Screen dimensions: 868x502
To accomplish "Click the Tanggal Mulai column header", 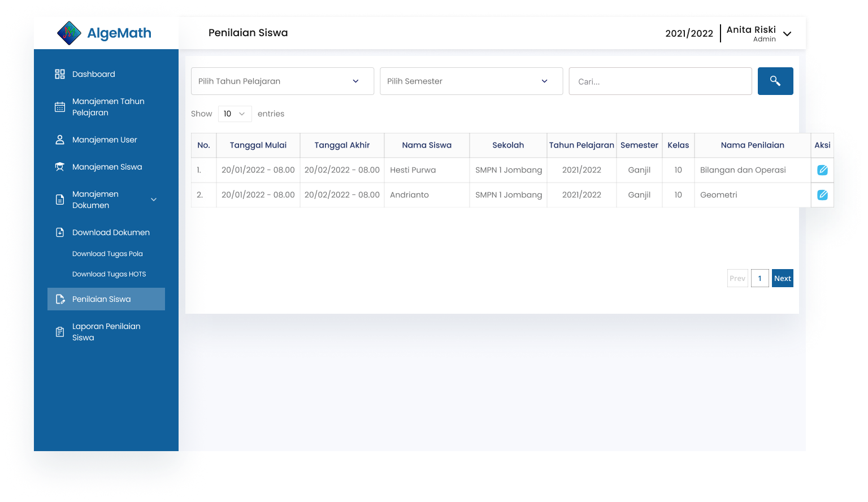I will (x=258, y=145).
